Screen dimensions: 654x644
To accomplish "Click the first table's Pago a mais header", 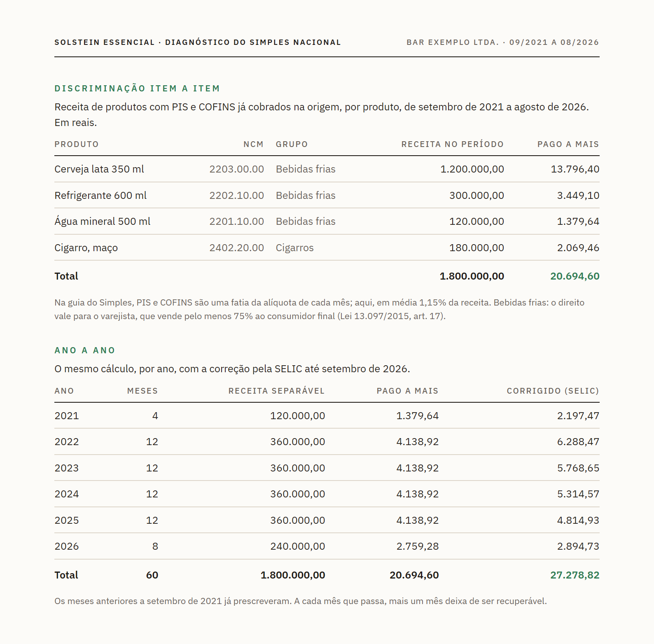I will point(568,145).
